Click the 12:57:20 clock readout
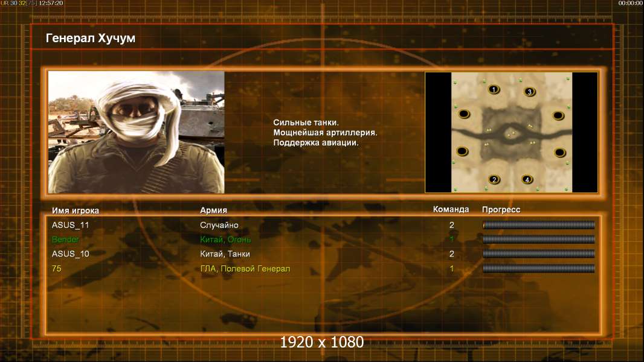Image resolution: width=644 pixels, height=362 pixels. pos(51,3)
